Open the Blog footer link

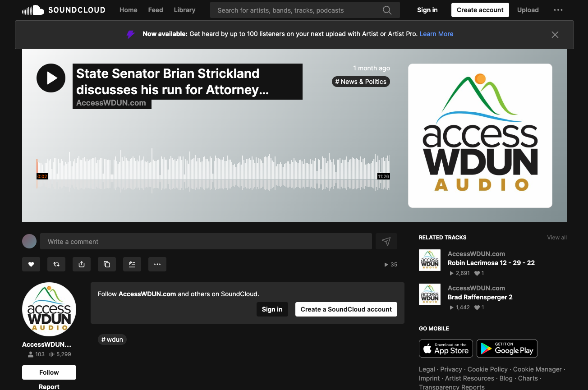506,378
